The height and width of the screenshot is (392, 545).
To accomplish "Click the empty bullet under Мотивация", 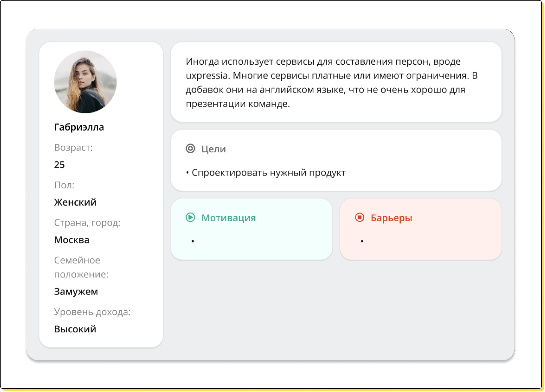I will [193, 241].
